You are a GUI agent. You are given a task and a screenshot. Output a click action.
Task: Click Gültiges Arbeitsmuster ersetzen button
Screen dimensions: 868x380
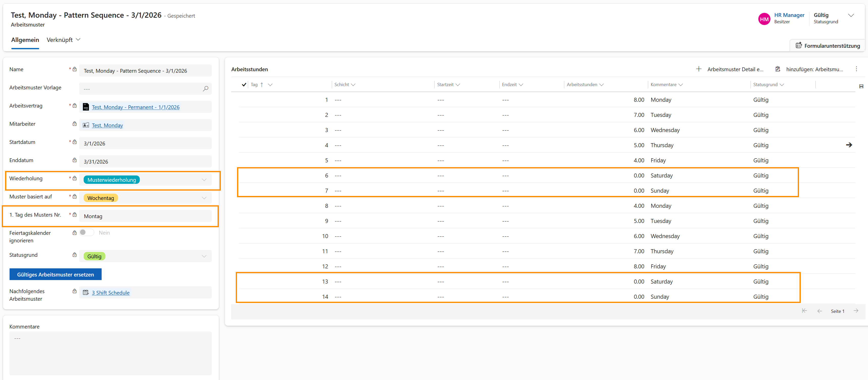pyautogui.click(x=55, y=274)
